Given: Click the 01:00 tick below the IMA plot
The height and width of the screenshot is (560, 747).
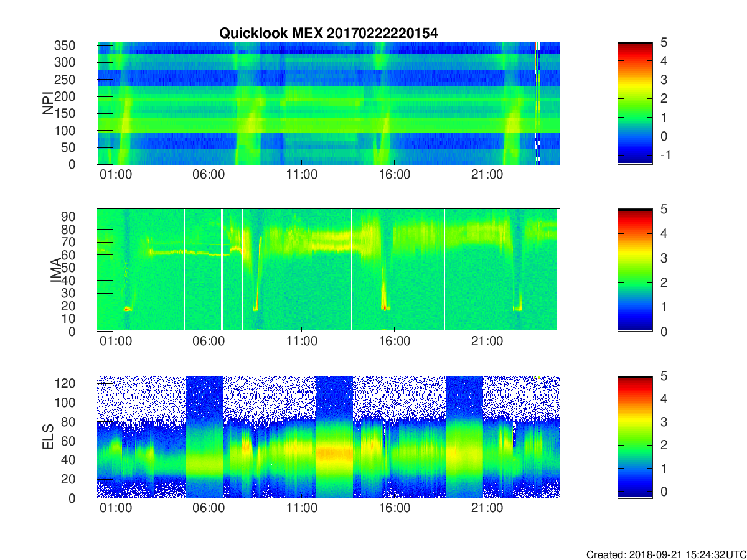Looking at the screenshot, I should pyautogui.click(x=116, y=342).
